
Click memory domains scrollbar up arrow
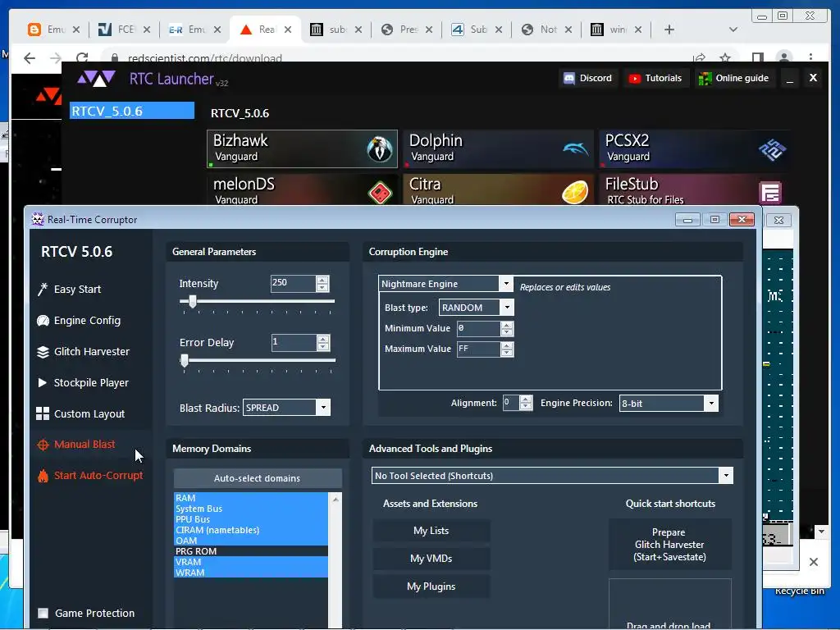click(x=336, y=500)
